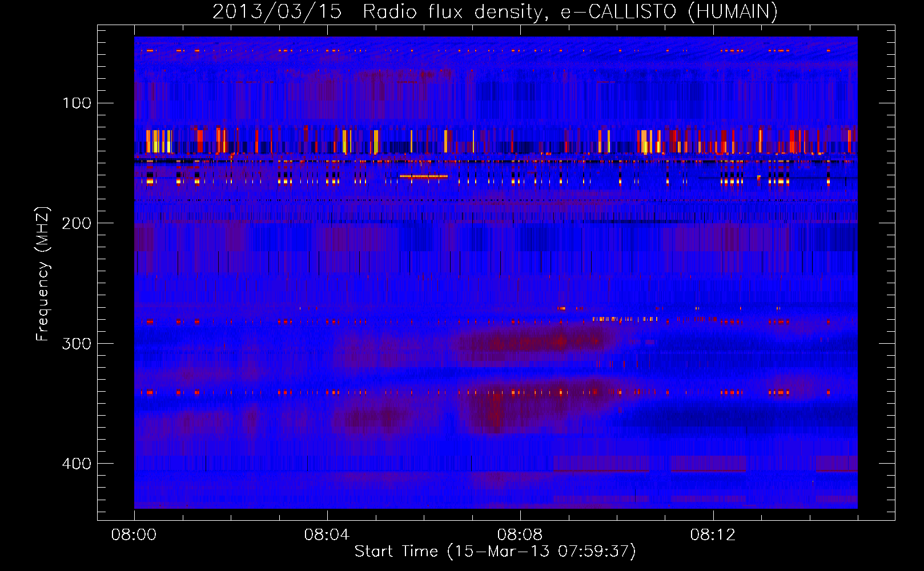Click the 08:12 time tick label
This screenshot has height=571, width=924.
[713, 535]
